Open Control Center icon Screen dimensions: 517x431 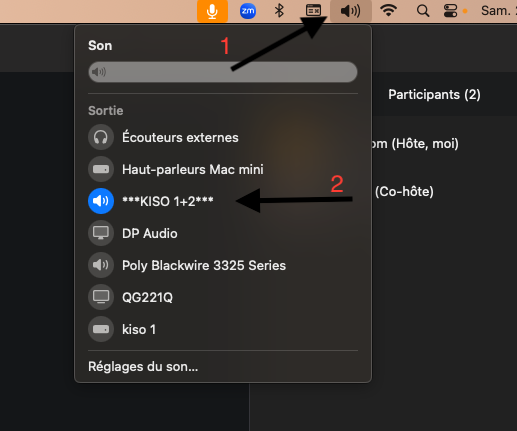450,11
